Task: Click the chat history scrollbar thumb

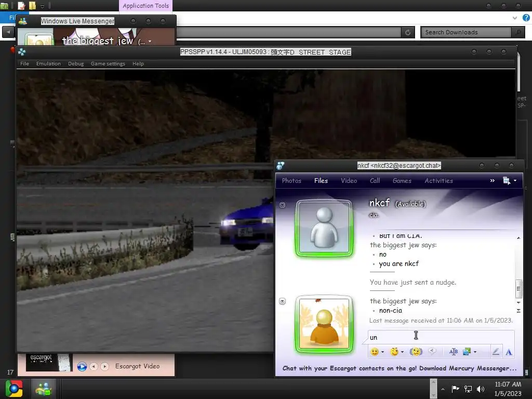Action: pos(518,289)
